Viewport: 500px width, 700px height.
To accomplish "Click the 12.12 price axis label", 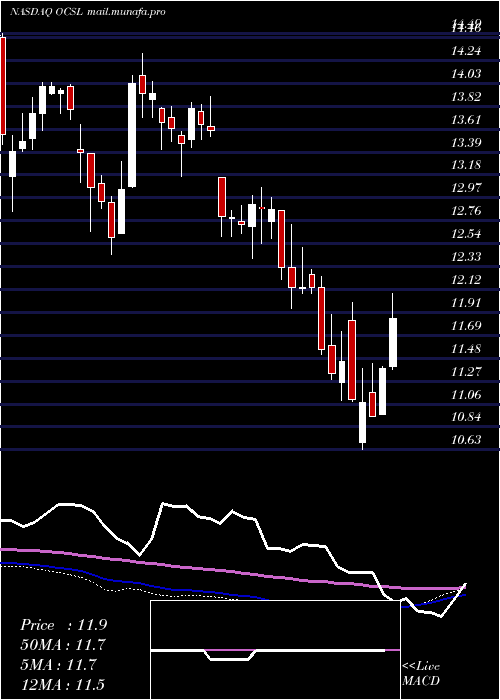I will (x=467, y=280).
